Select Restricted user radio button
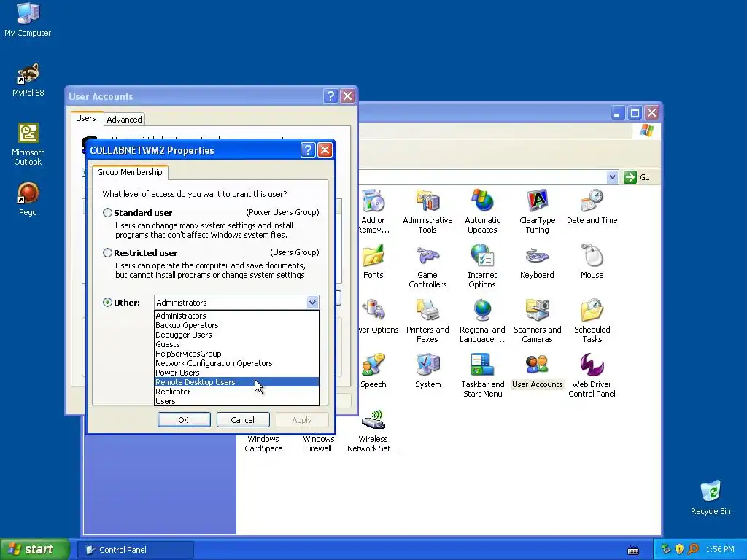 108,253
